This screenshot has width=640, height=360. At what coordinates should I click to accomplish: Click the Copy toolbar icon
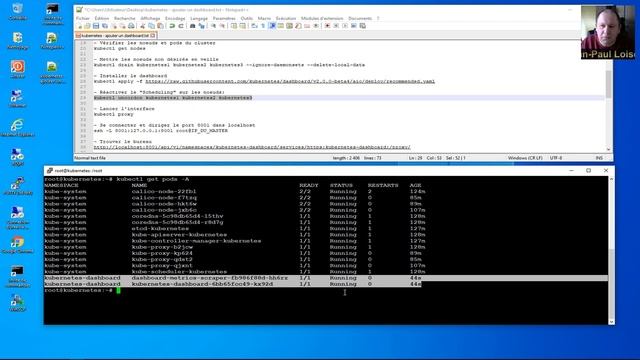tap(151, 26)
